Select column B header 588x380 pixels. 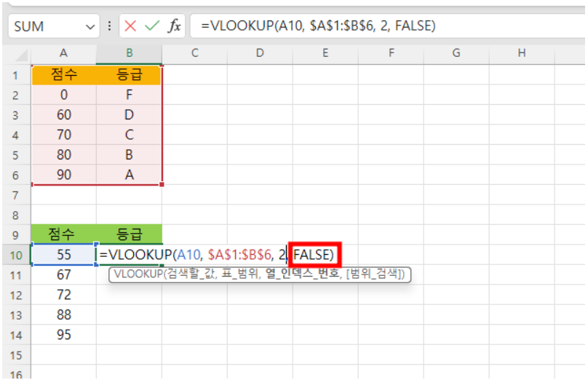129,53
